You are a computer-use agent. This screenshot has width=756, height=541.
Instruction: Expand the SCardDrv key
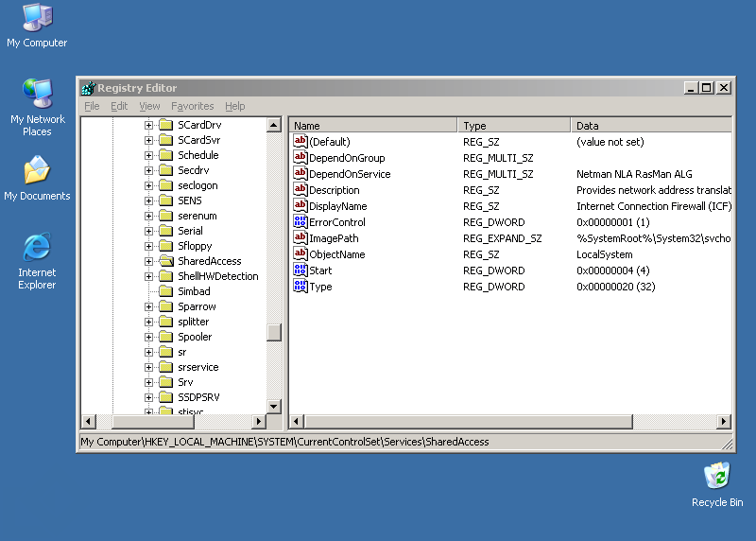click(148, 125)
